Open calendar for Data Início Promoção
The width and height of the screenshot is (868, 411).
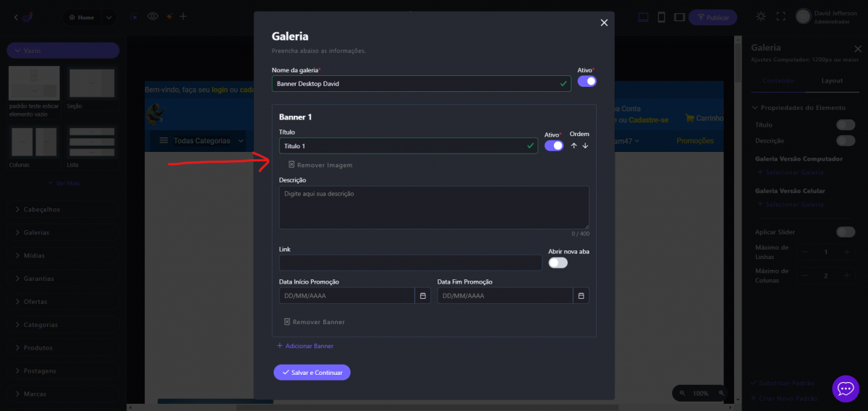pos(422,296)
